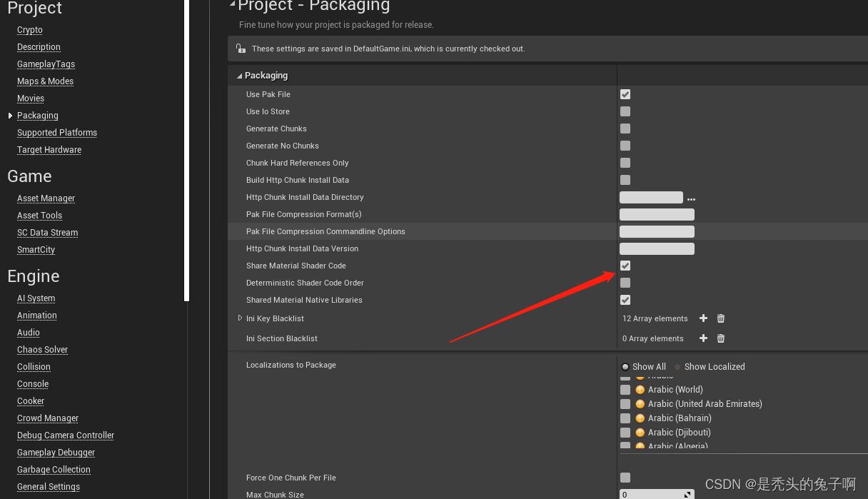Add element to Ini Key Blacklist array
Viewport: 868px width, 499px height.
[703, 318]
